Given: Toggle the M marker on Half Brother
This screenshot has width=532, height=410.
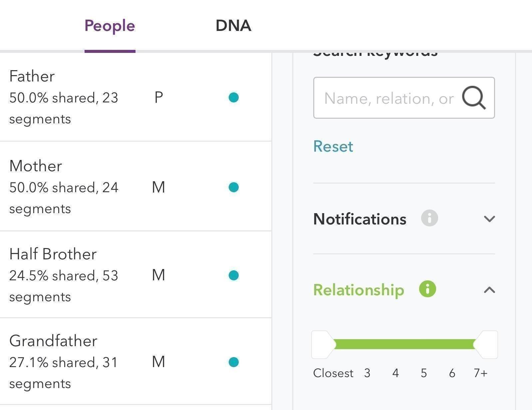Looking at the screenshot, I should 159,275.
